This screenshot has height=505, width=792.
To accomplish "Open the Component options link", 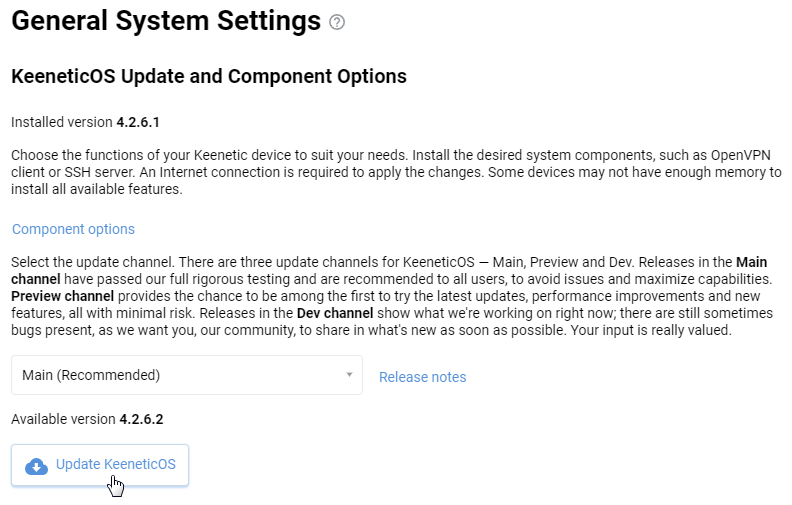I will [x=73, y=229].
